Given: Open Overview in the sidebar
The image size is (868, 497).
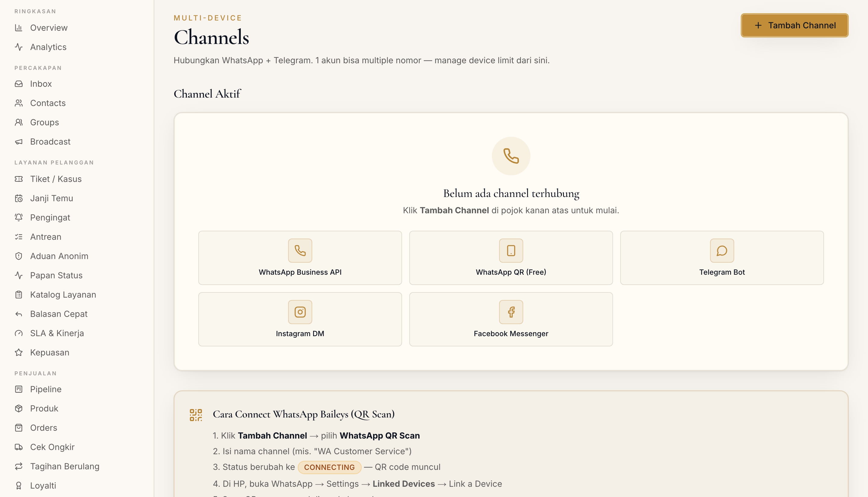Looking at the screenshot, I should tap(77, 28).
